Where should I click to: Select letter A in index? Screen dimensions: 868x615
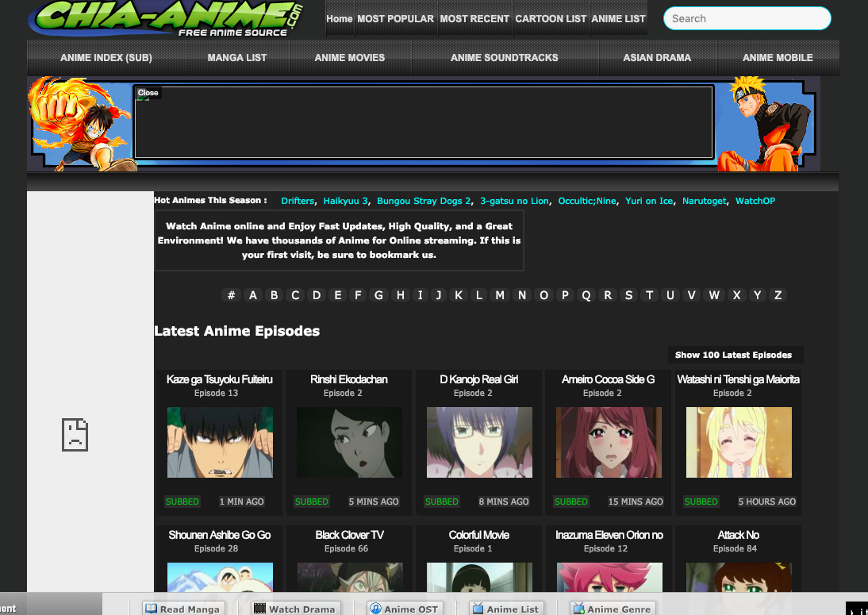pos(253,295)
